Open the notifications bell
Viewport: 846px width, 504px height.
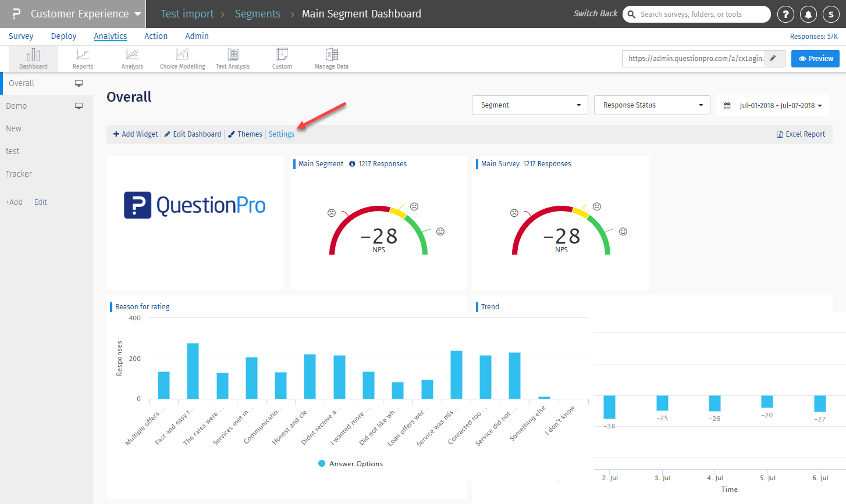click(808, 14)
